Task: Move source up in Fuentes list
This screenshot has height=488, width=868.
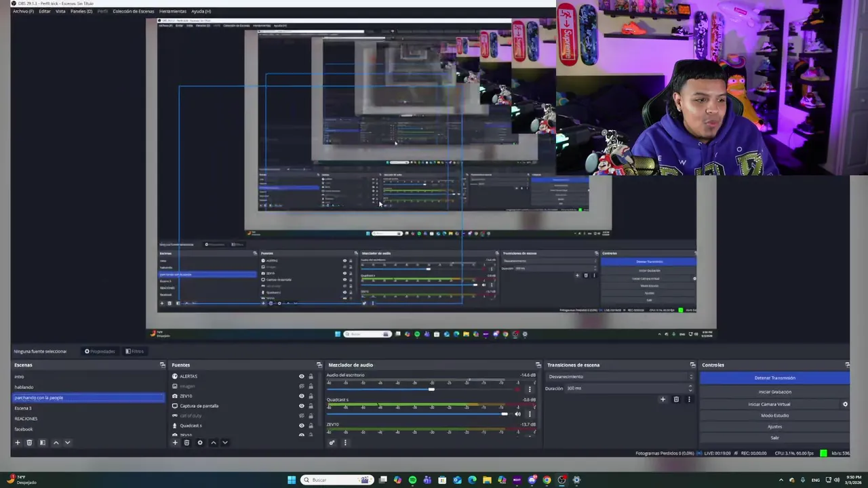Action: (214, 443)
